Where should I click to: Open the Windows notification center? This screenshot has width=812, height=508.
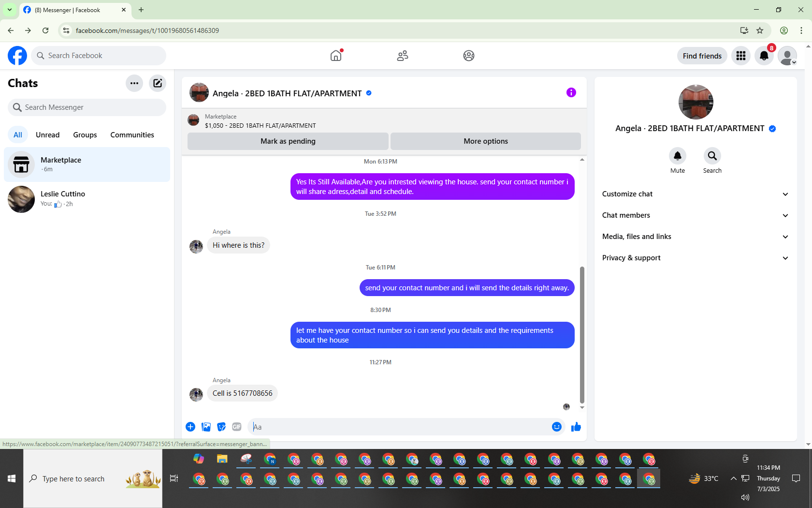click(x=796, y=478)
